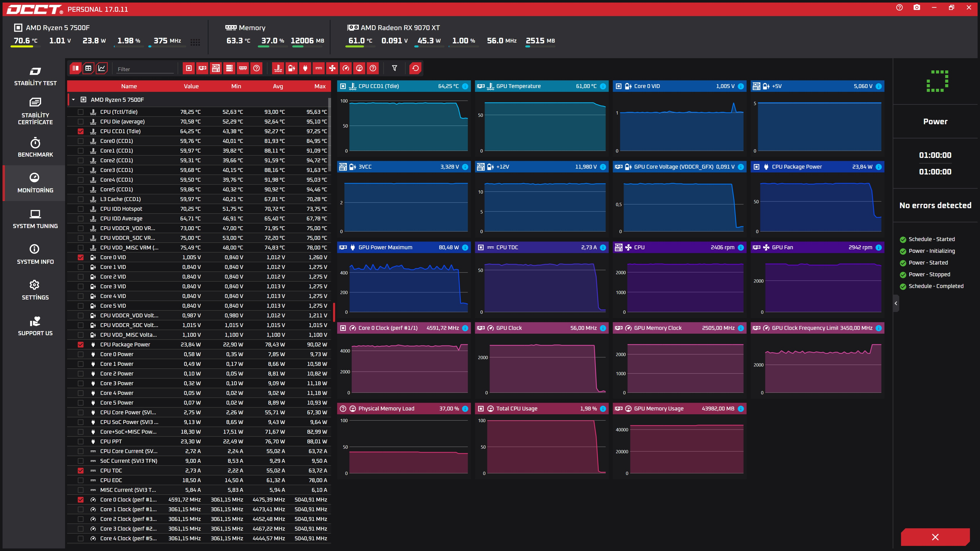Toggle memory sensors filter icon
Screen dimensions: 980x551
pos(243,68)
